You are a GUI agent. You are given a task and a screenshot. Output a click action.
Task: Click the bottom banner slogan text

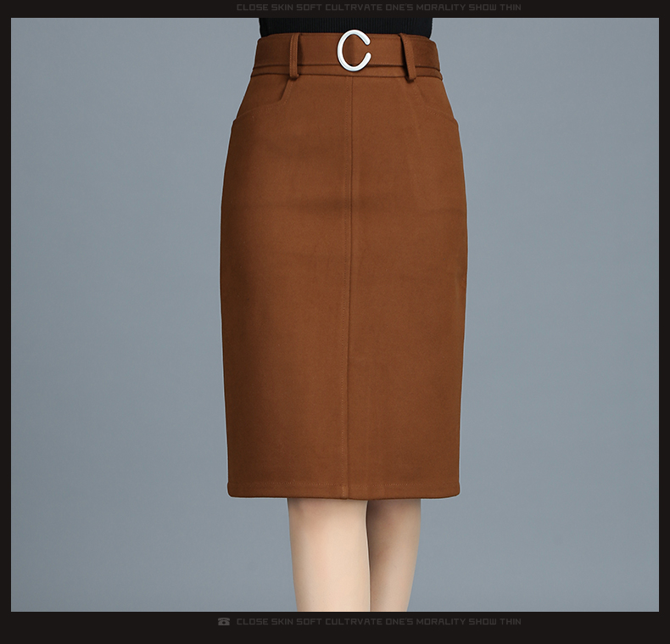[x=378, y=622]
